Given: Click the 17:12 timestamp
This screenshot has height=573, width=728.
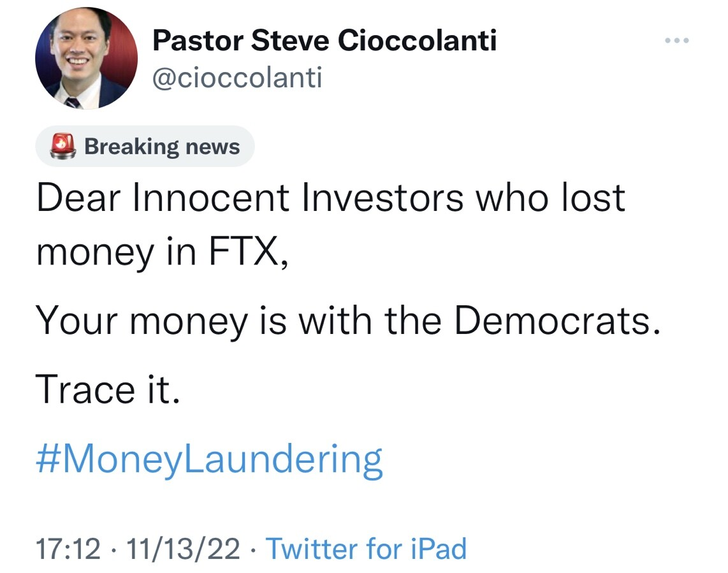Looking at the screenshot, I should 68,548.
